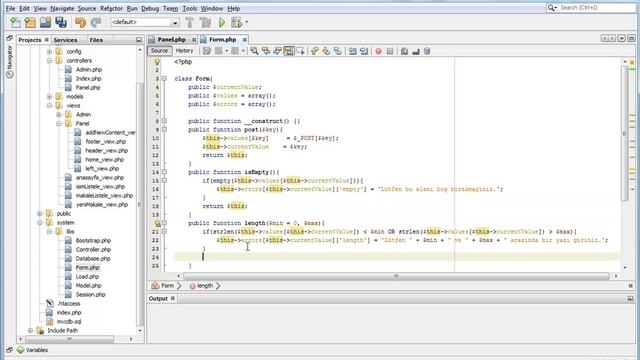Click the Save All toolbar icon

(x=61, y=22)
